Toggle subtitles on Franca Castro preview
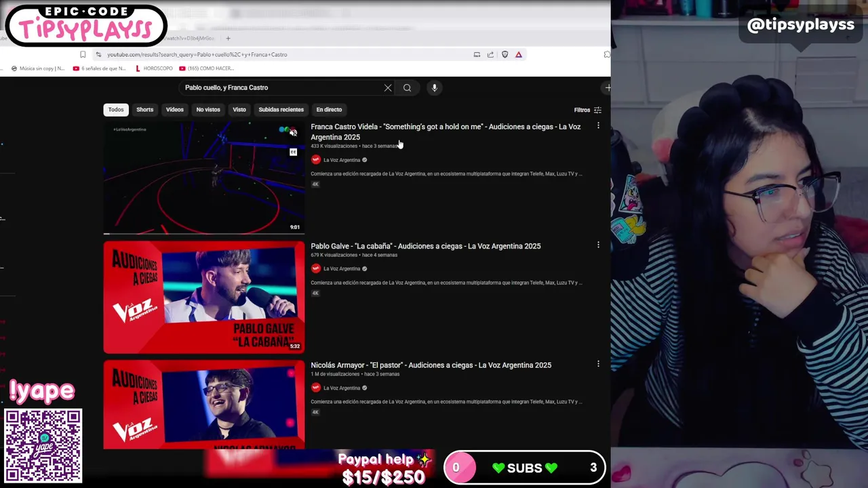Screen dimensions: 868x488 tap(293, 152)
